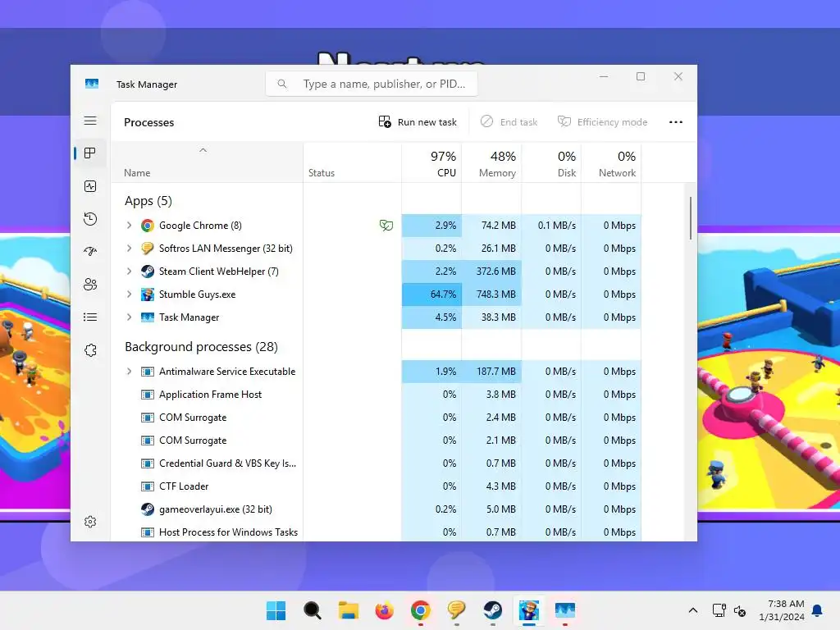Click the Apps (5) group header

click(148, 201)
